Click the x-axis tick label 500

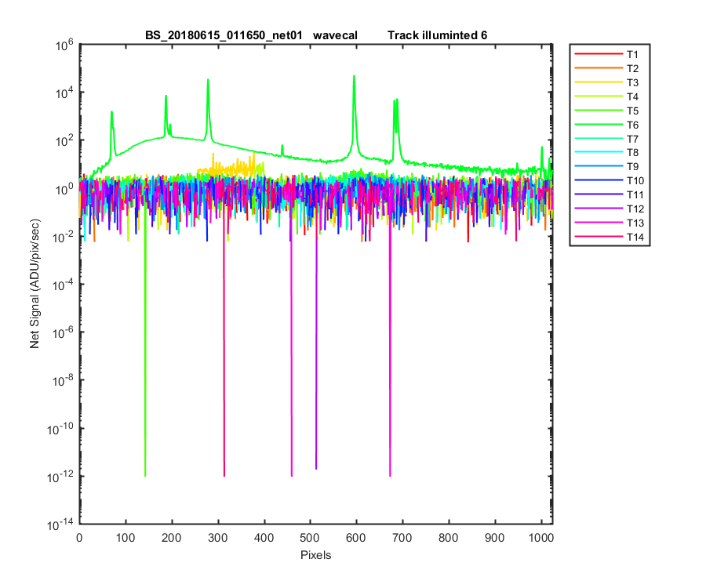coord(310,538)
